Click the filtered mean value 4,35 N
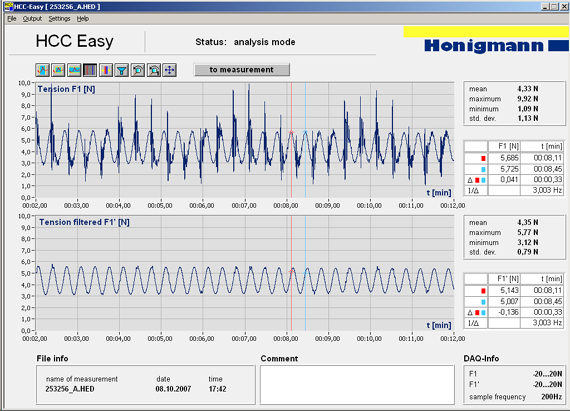 pos(528,222)
